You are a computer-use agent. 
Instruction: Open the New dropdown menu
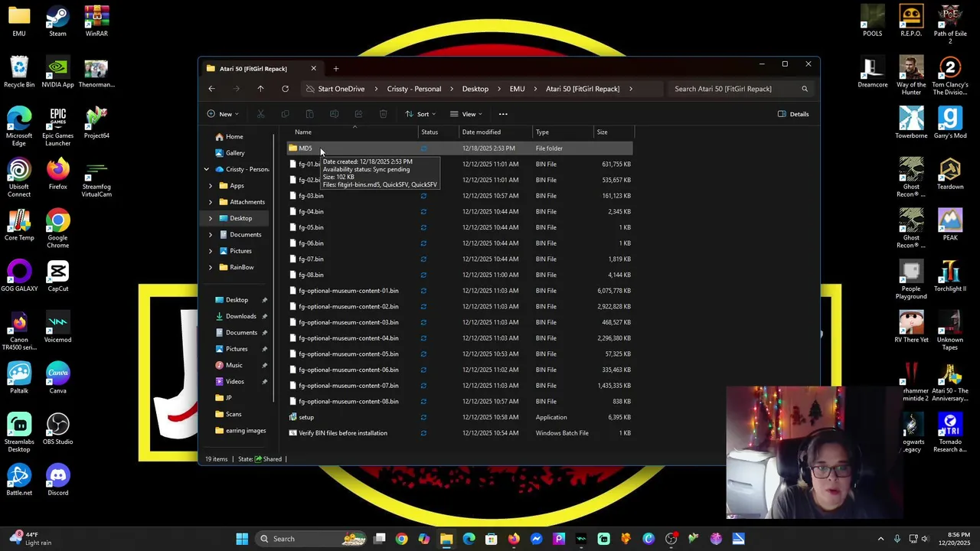223,114
